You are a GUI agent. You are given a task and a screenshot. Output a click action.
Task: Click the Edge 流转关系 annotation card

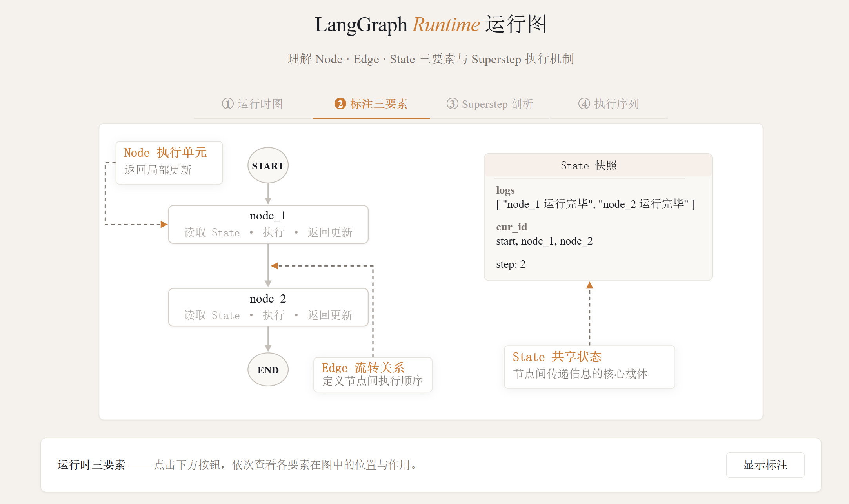373,374
